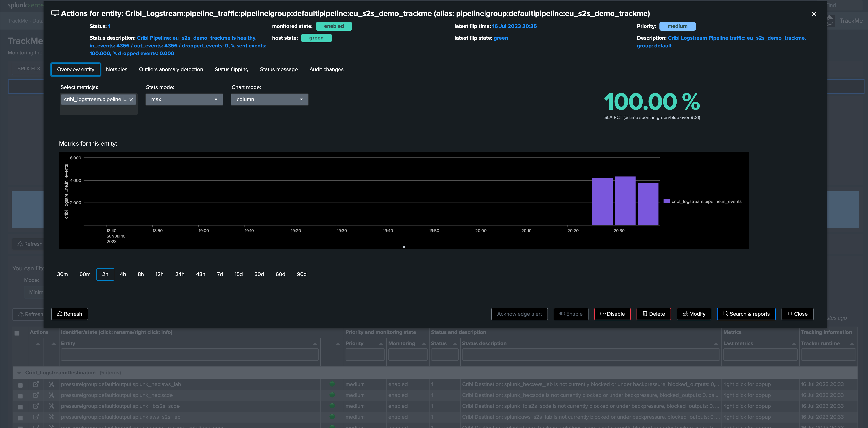Click the tallest purple chart column

pos(625,201)
